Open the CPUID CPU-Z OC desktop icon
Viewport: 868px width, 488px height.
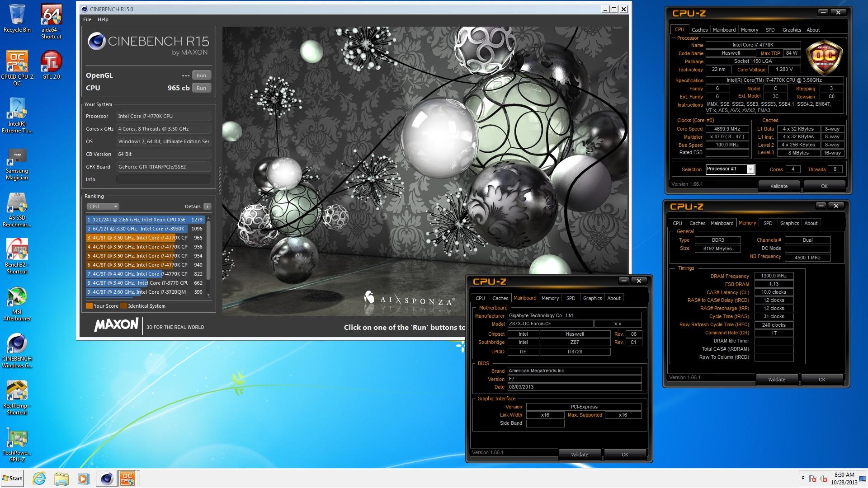(17, 68)
